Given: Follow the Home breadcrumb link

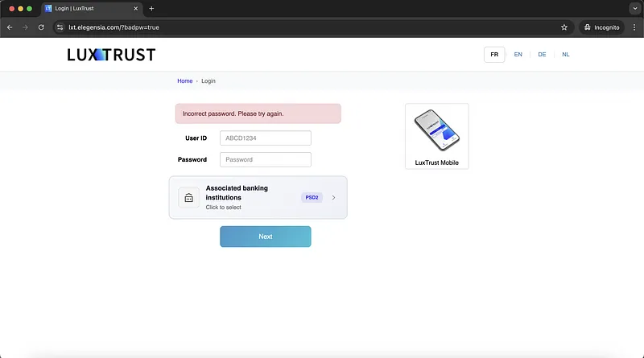Looking at the screenshot, I should tap(185, 81).
